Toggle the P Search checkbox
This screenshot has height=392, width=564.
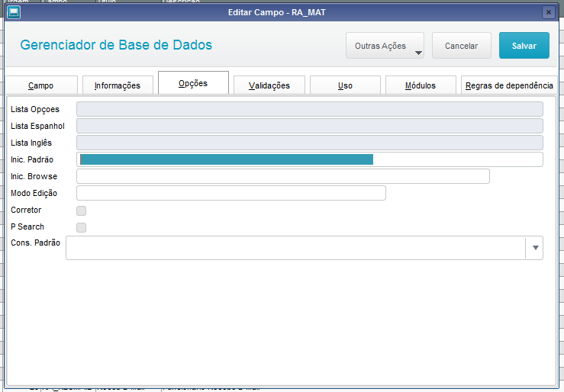[82, 227]
